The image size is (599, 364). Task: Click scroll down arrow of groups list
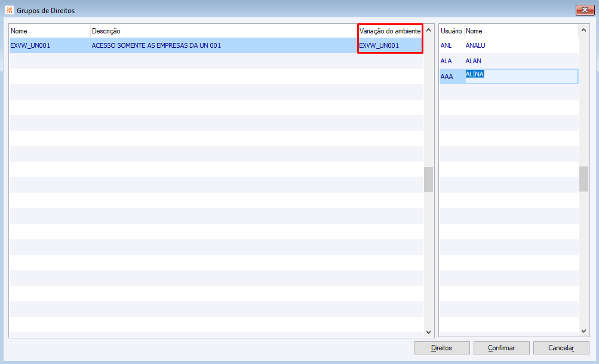point(428,332)
